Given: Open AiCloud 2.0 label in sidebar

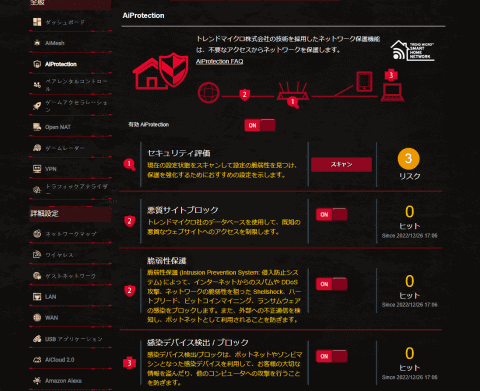Looking at the screenshot, I should tap(60, 360).
